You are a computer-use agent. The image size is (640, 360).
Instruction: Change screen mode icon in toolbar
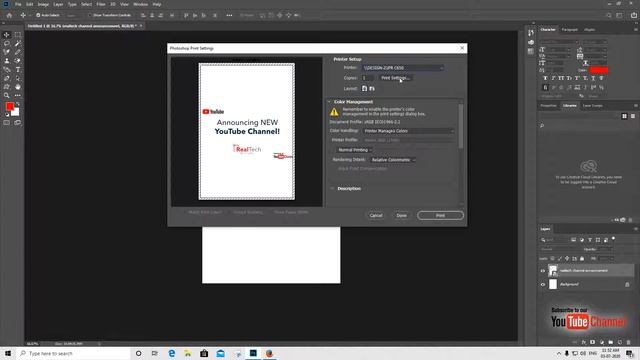pyautogui.click(x=18, y=122)
